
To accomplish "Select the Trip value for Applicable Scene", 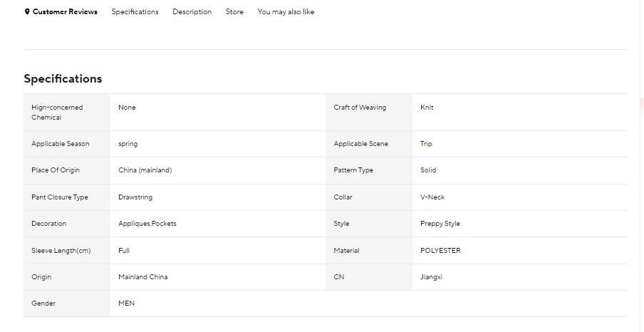I will coord(426,144).
